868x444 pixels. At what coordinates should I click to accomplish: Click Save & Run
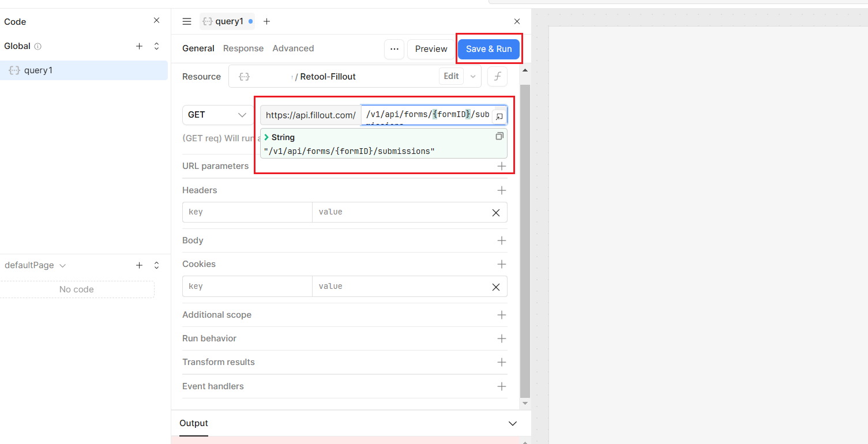click(x=489, y=49)
